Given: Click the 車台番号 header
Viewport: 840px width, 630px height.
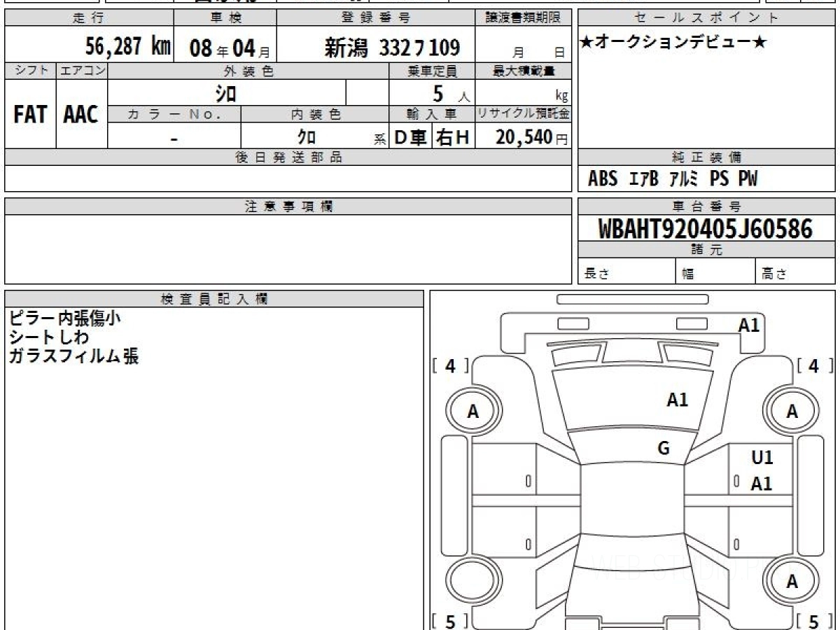Looking at the screenshot, I should (706, 206).
